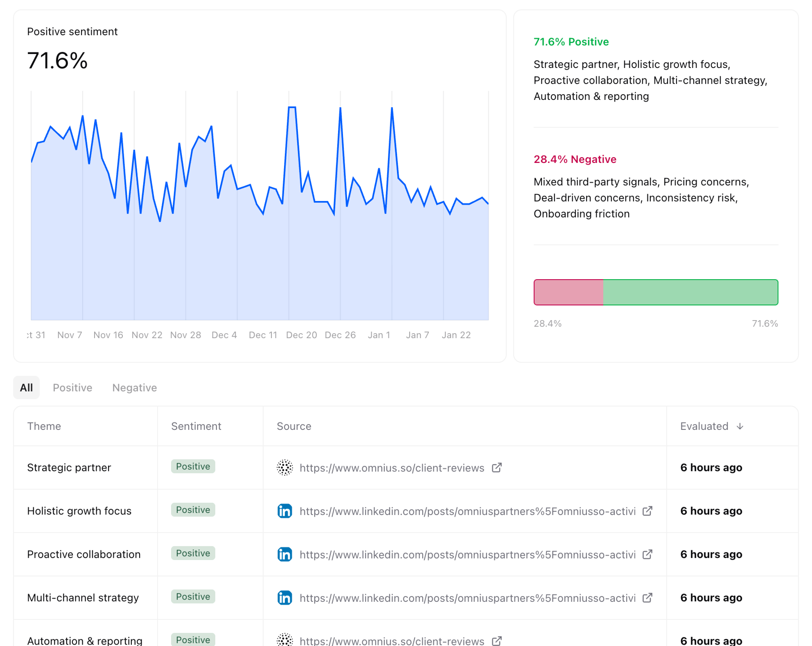
Task: Click the LinkedIn icon beside Proactive collaboration source
Action: point(285,555)
